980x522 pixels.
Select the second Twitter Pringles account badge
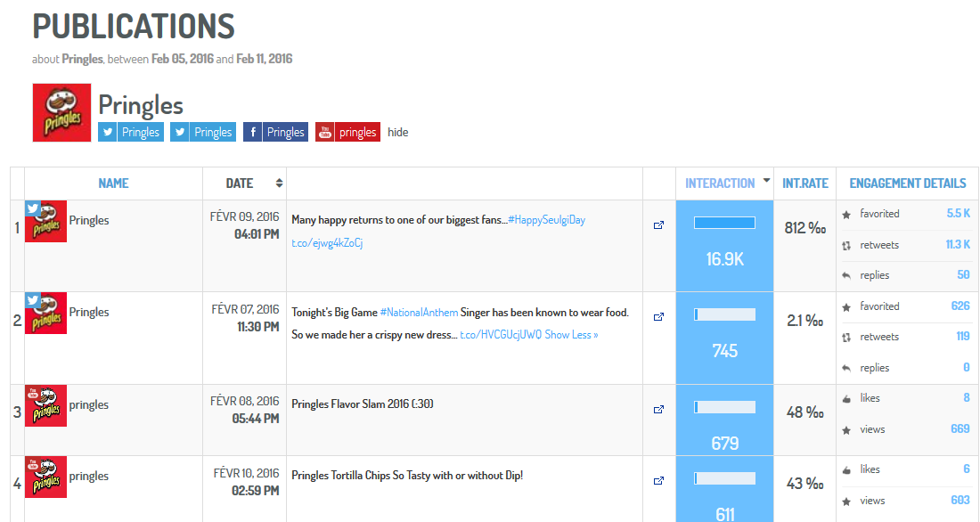tap(203, 132)
